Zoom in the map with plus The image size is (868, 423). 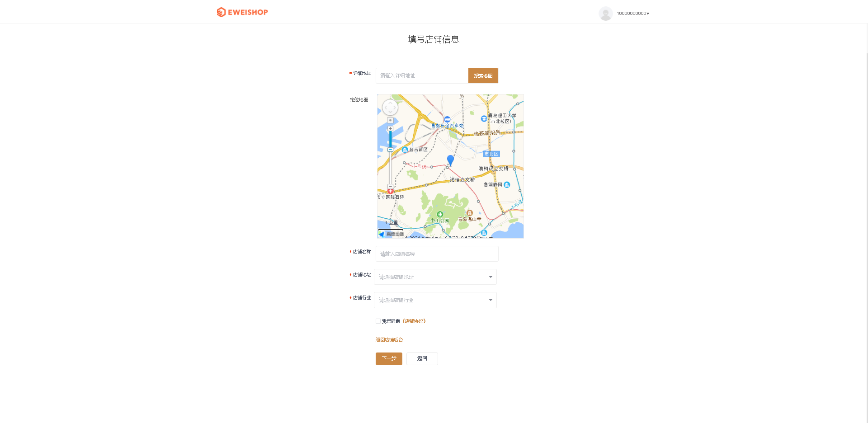390,129
